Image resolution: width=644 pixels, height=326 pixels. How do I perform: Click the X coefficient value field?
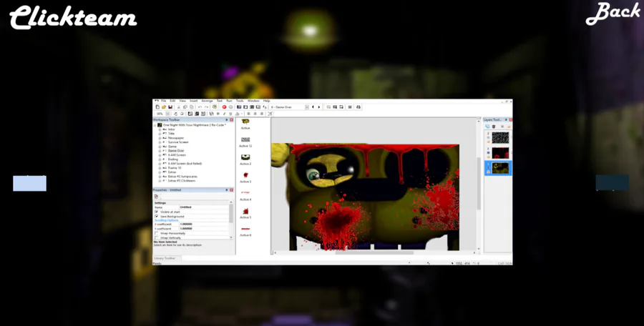[x=204, y=224]
